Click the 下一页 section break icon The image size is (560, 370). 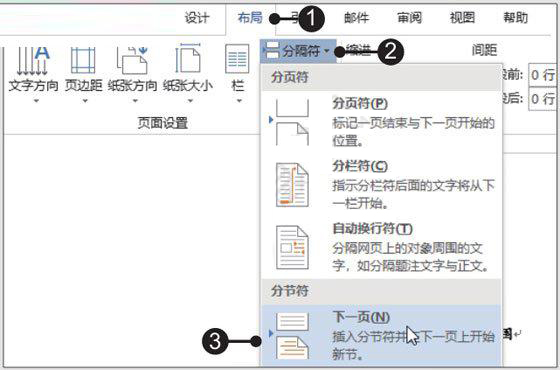coord(292,336)
